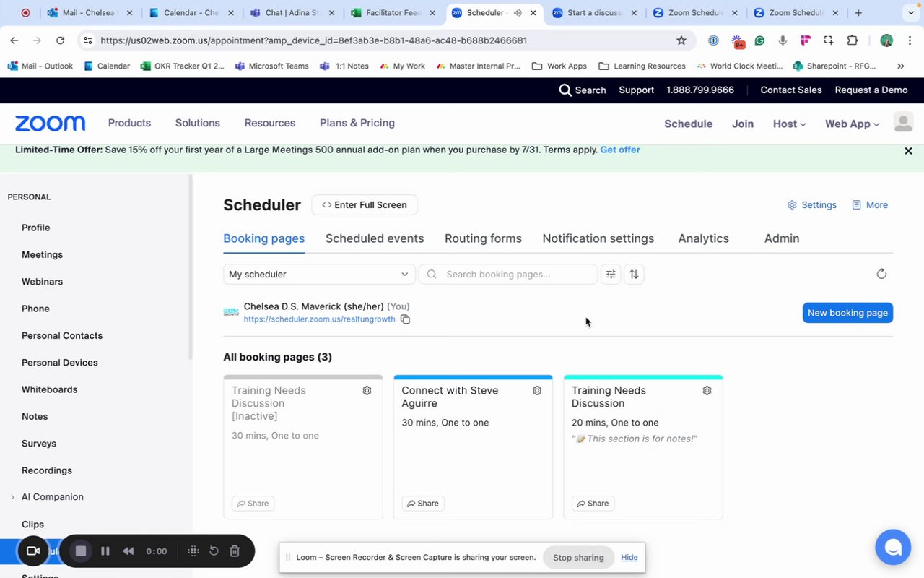Expand the Web App menu
The image size is (924, 578).
click(x=853, y=124)
